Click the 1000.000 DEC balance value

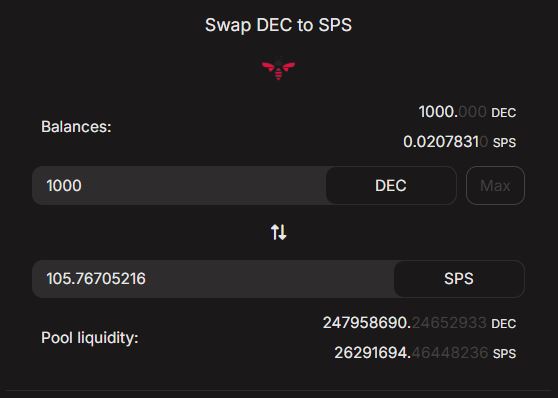(x=452, y=112)
